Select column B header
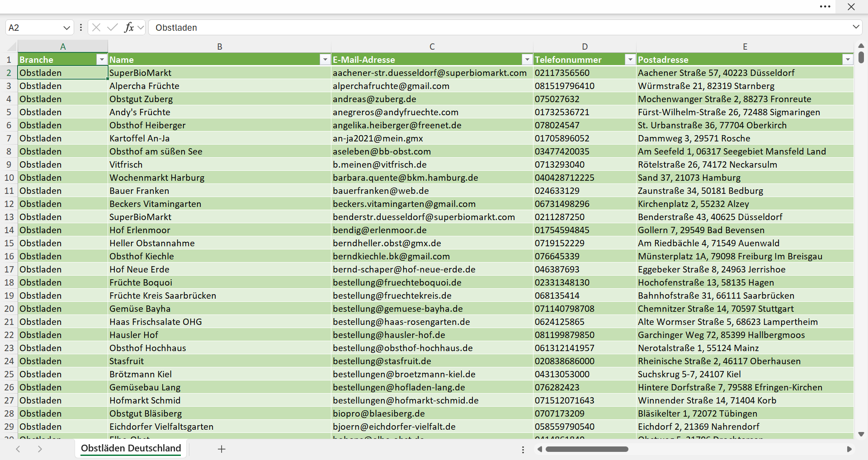This screenshot has width=868, height=460. pyautogui.click(x=220, y=46)
